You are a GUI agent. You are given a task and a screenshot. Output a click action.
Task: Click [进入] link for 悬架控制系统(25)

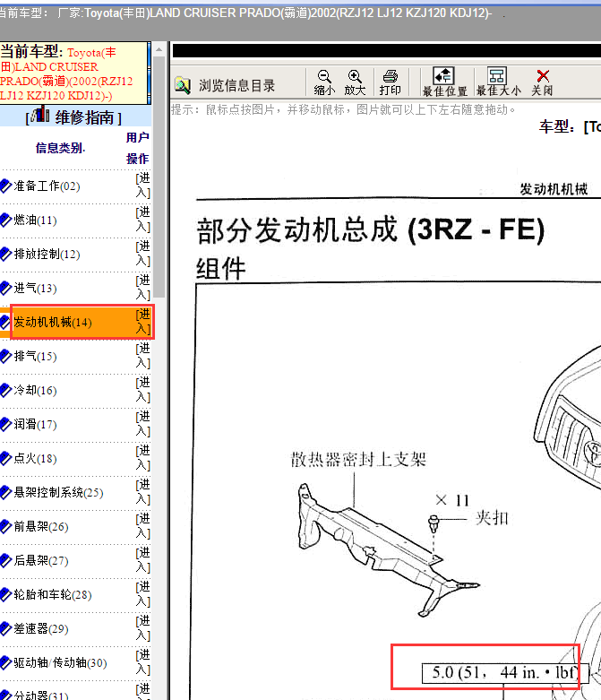(142, 491)
